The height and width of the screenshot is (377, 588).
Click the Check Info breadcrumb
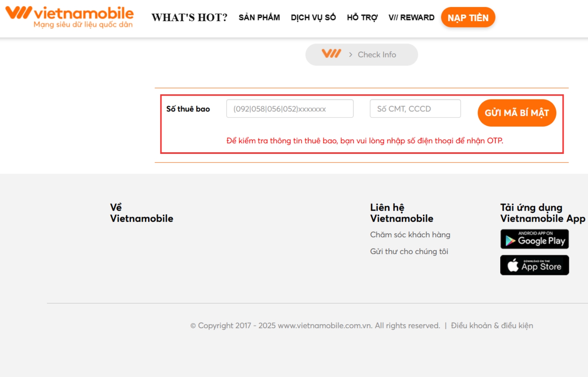click(377, 55)
